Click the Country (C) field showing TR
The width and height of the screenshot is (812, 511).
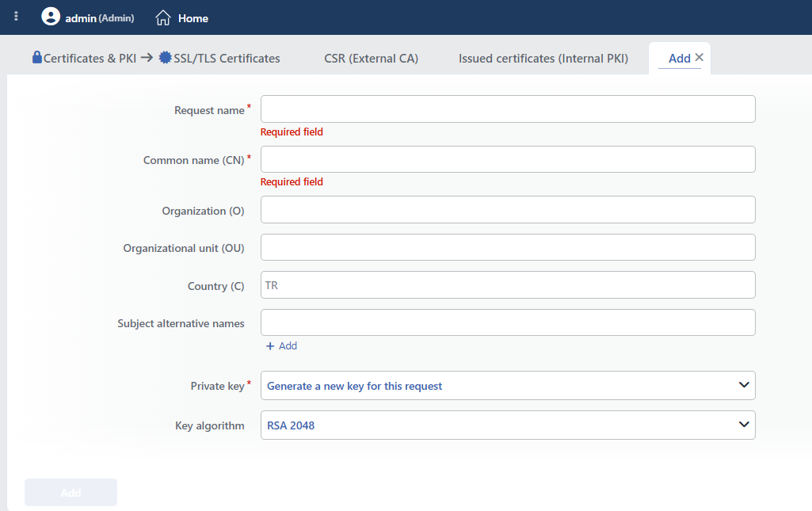(x=508, y=284)
